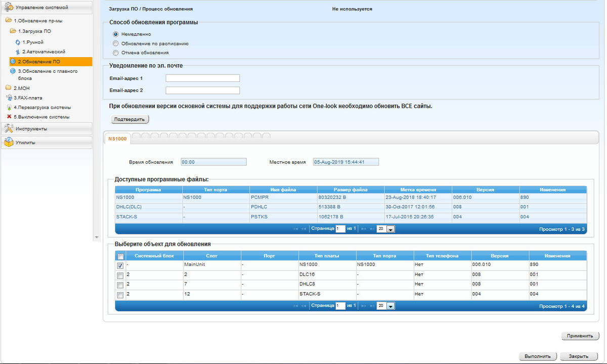Click the Закрыть button
The width and height of the screenshot is (607, 364).
(580, 356)
